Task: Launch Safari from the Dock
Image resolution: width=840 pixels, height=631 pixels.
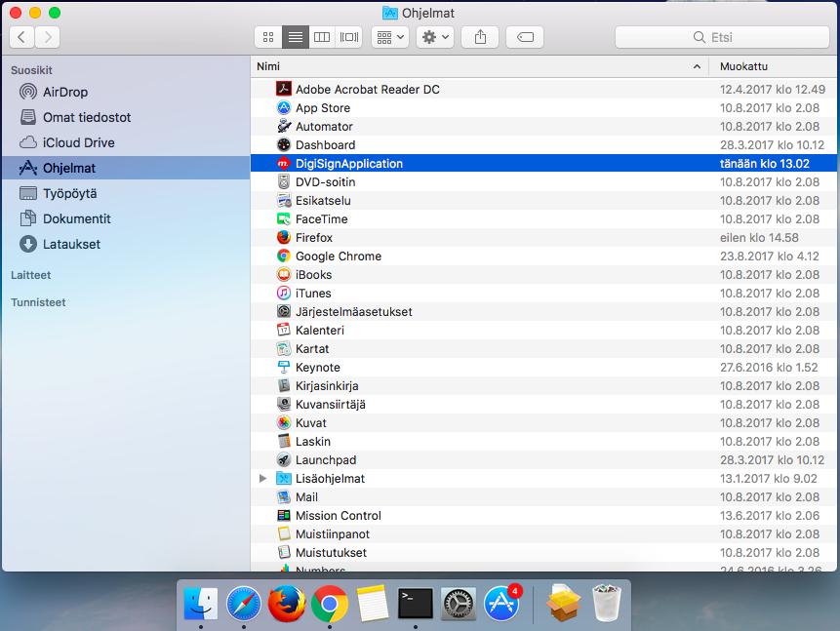Action: [244, 604]
